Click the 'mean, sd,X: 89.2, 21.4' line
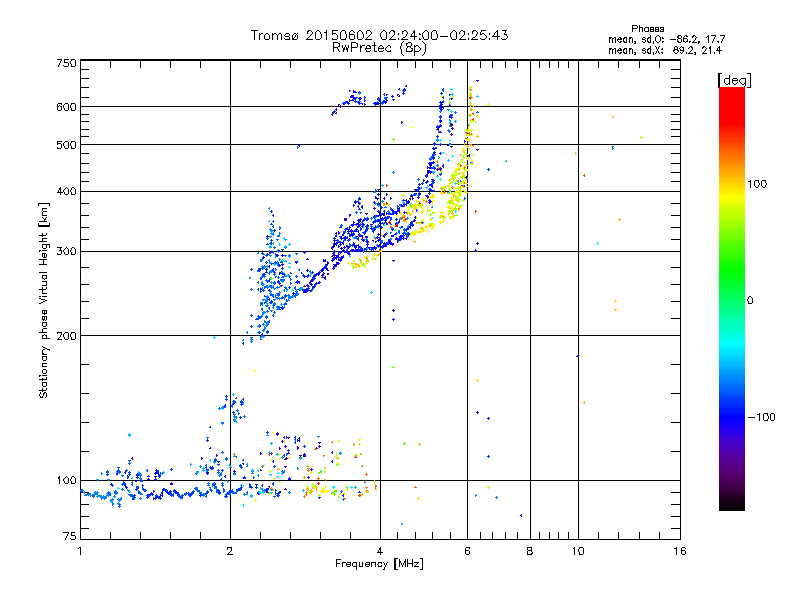Viewport: 800px width, 600px height. click(x=665, y=50)
